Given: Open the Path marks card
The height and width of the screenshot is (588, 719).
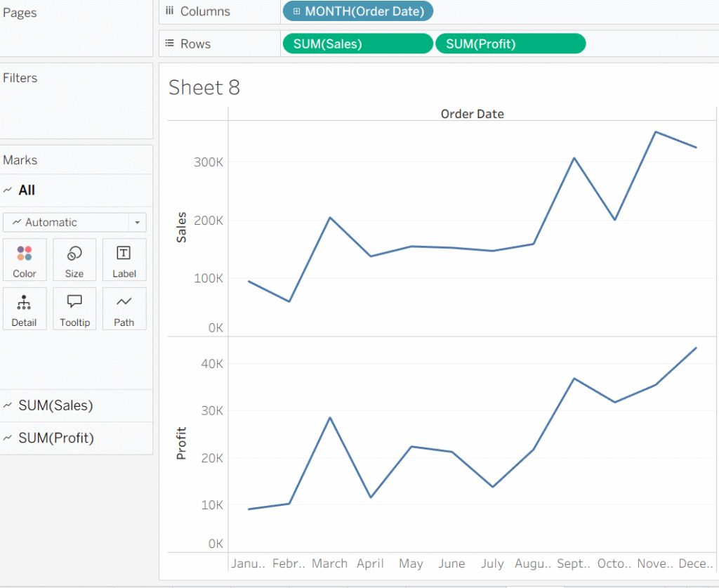Looking at the screenshot, I should coord(124,309).
